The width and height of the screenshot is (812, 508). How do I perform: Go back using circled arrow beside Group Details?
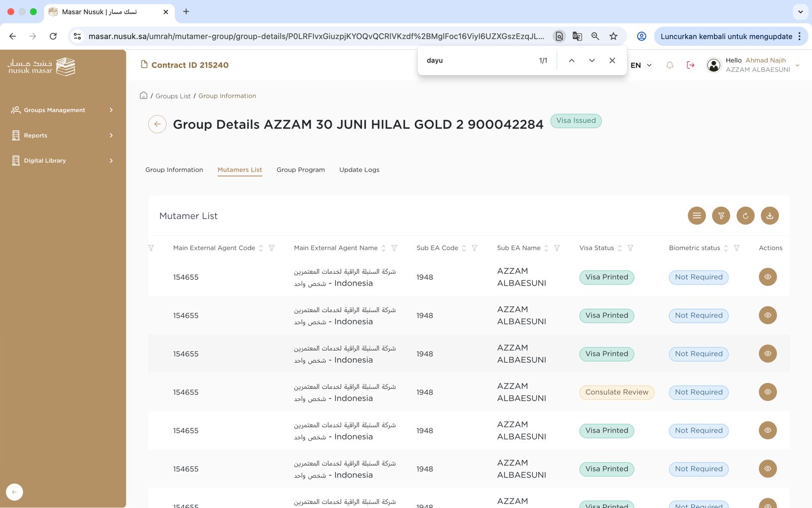[157, 124]
